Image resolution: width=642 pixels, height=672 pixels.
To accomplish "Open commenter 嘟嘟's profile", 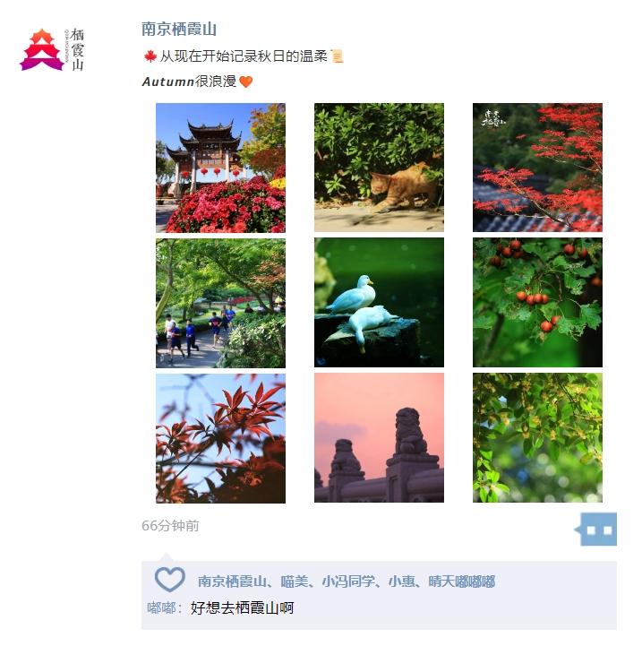I will 161,607.
